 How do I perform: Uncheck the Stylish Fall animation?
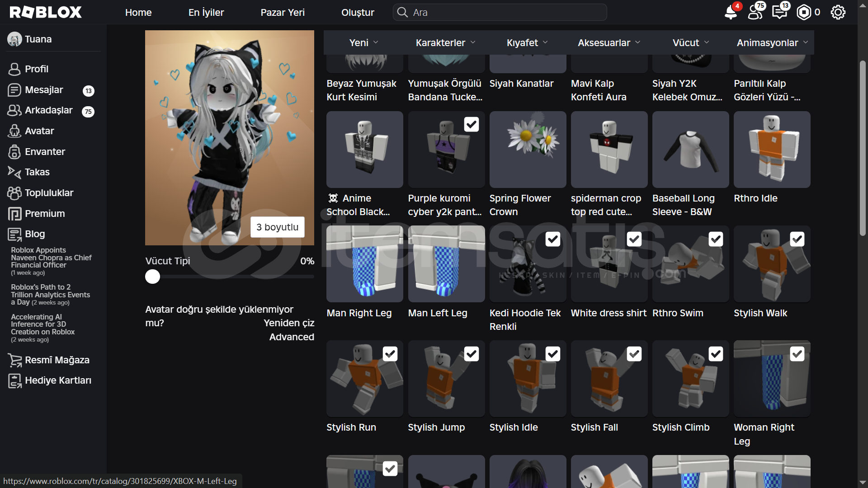pos(634,354)
